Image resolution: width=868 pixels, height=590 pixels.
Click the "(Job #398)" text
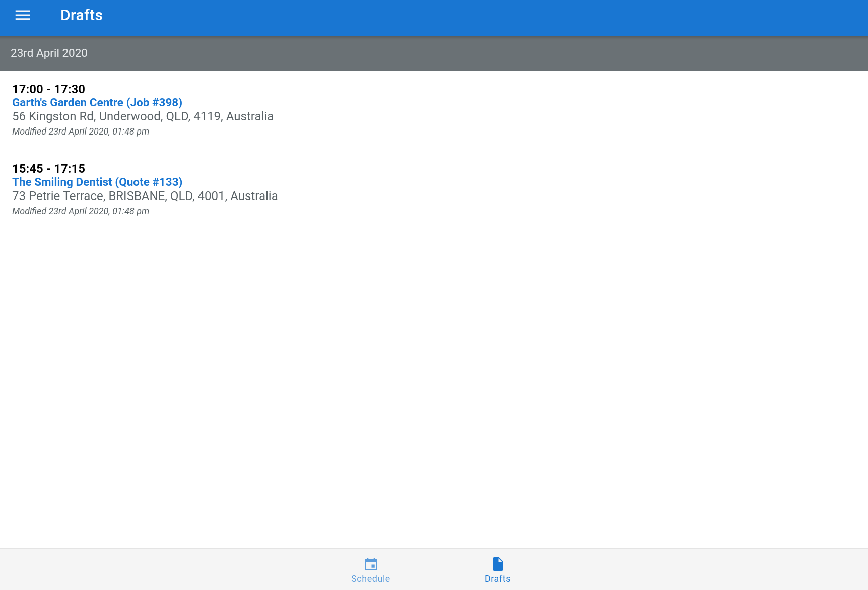(x=154, y=103)
